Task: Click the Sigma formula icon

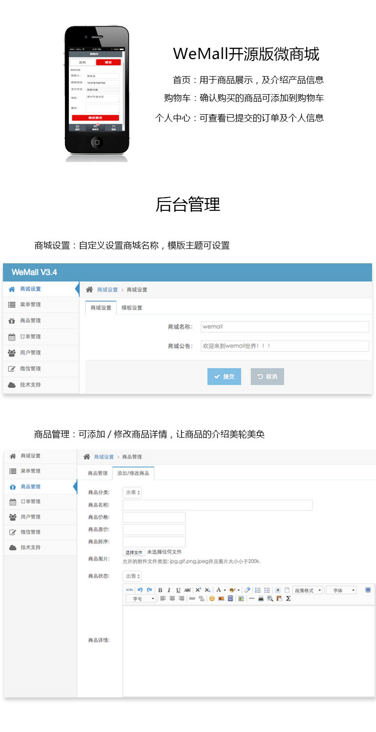Action: coord(288,598)
